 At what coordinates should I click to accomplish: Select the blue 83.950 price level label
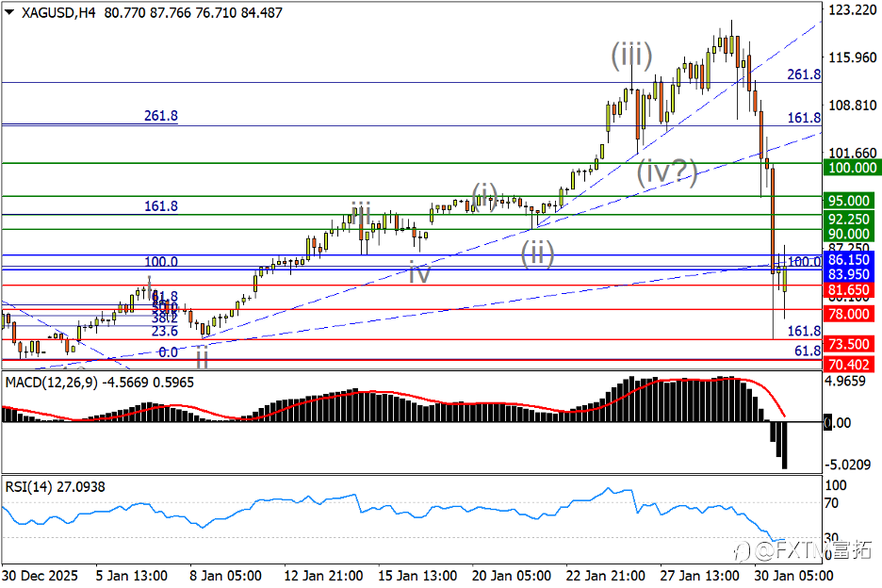tap(849, 274)
